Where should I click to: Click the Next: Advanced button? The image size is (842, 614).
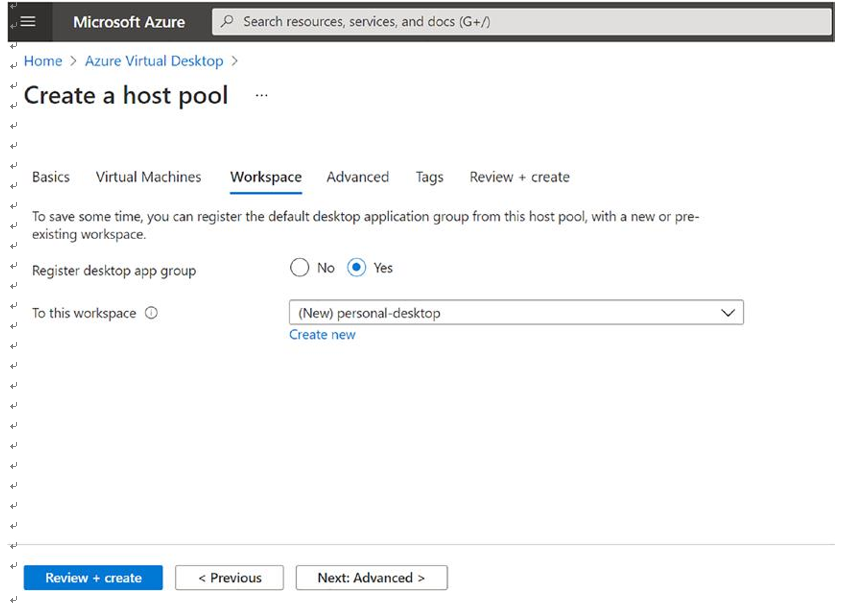372,577
